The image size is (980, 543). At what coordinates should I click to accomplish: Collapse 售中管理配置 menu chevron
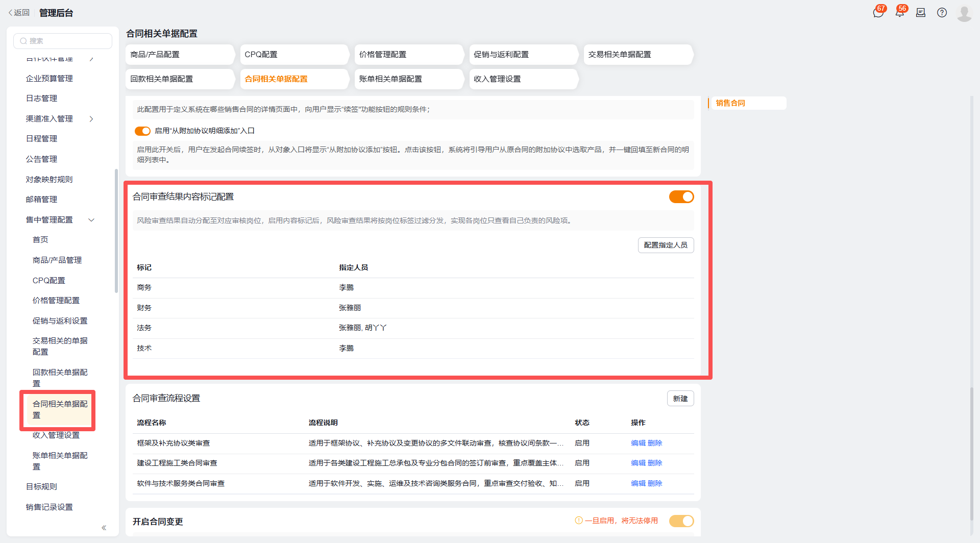point(91,220)
